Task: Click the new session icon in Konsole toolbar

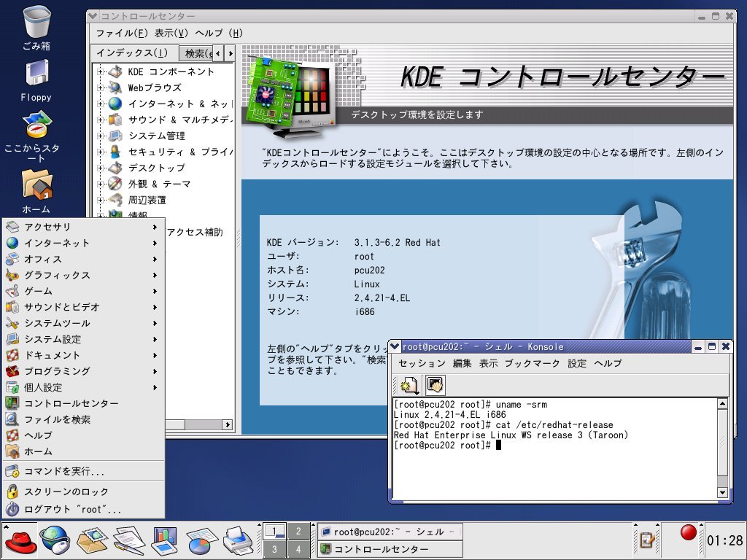Action: (x=409, y=385)
